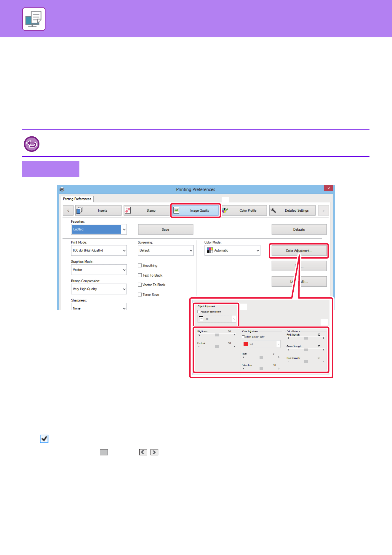
Task: Open the Favorites dropdown showing Untitled
Action: click(99, 229)
